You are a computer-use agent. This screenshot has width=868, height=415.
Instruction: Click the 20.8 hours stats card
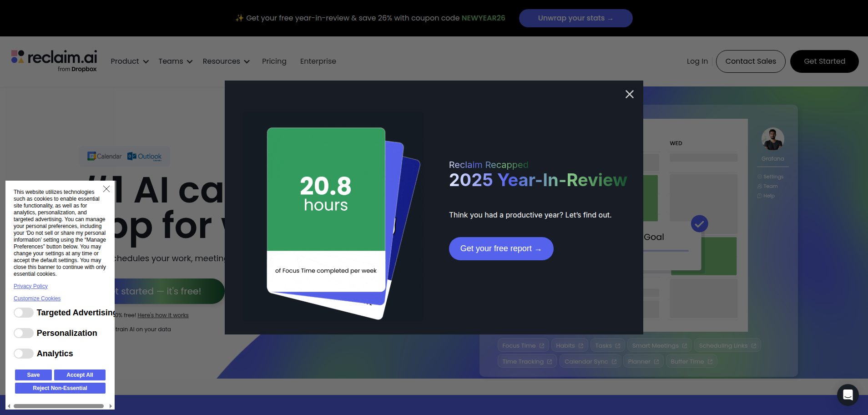(326, 209)
